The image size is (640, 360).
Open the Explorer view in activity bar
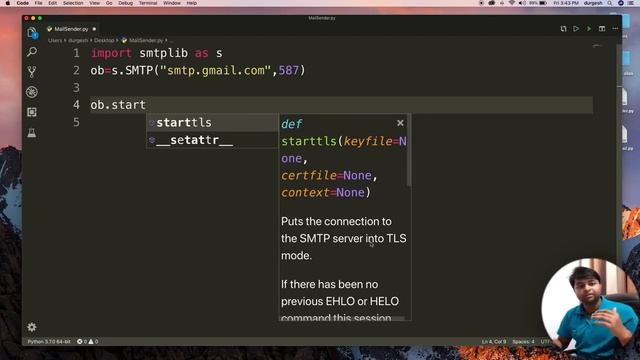click(x=32, y=32)
